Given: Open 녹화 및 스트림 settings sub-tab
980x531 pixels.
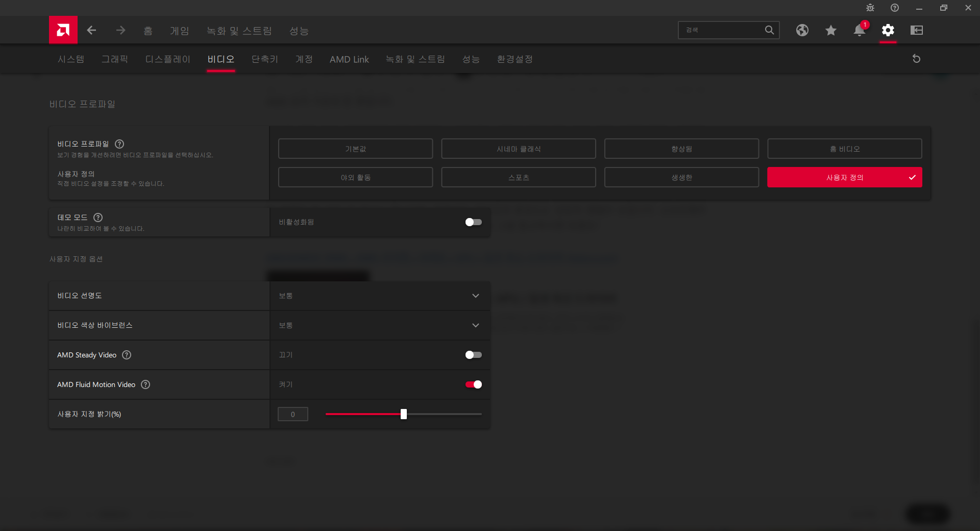Looking at the screenshot, I should pyautogui.click(x=415, y=59).
